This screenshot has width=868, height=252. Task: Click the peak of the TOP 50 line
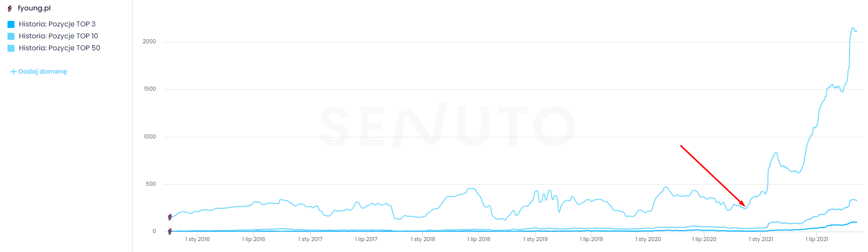coord(853,28)
